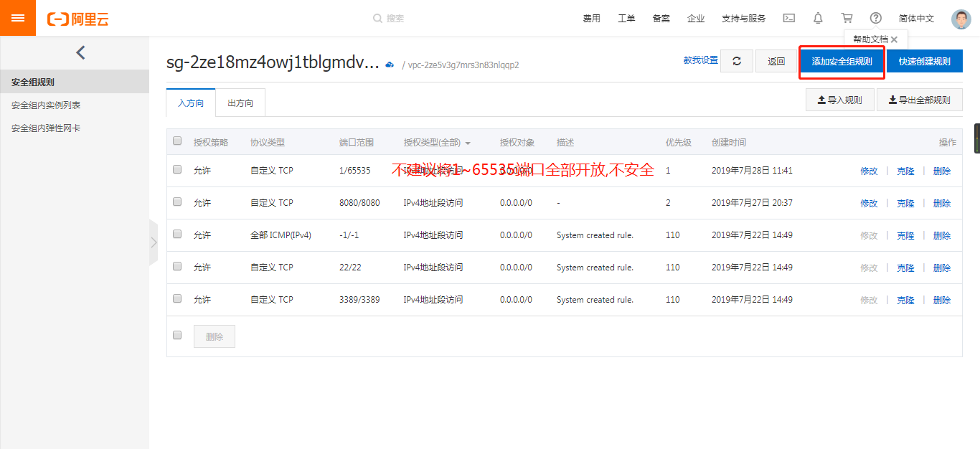Image resolution: width=980 pixels, height=449 pixels.
Task: Click 克隆 for the 8080/8080 rule
Action: tap(905, 203)
